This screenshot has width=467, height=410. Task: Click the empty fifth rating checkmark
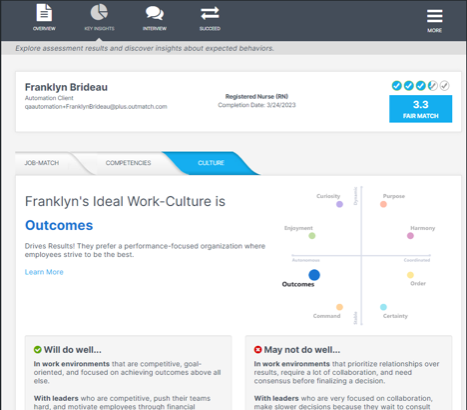point(445,86)
